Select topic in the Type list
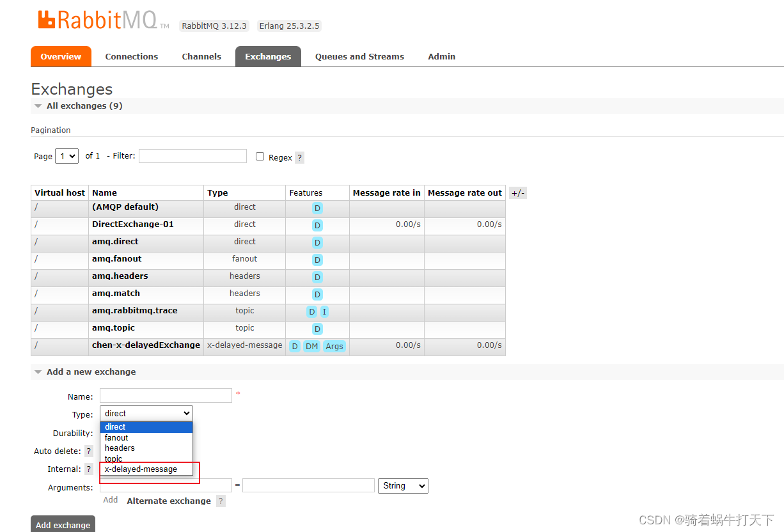This screenshot has width=784, height=532. pyautogui.click(x=146, y=458)
